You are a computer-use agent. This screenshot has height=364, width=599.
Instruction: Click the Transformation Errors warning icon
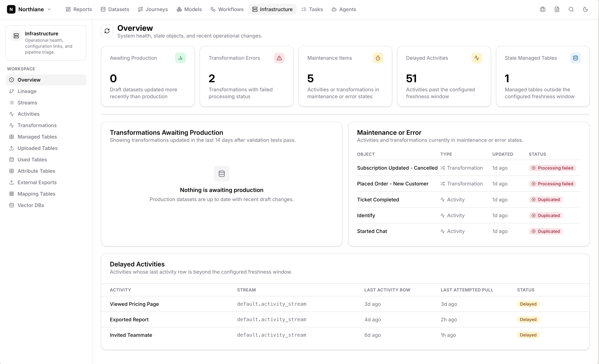[x=279, y=58]
